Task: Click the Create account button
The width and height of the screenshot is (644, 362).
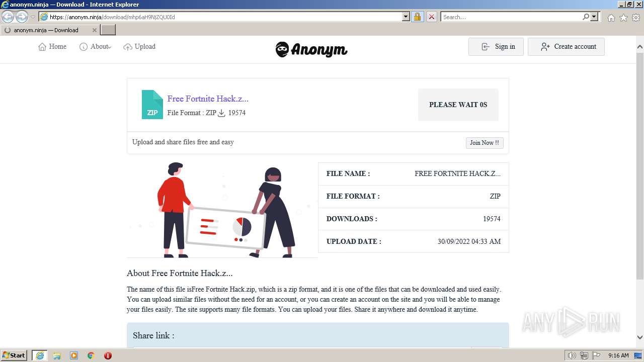Action: click(566, 47)
